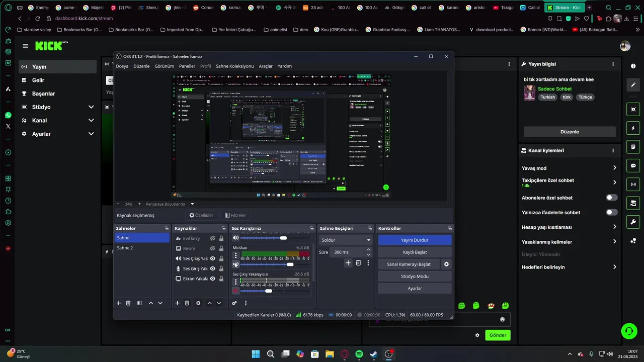
Task: Open Dosya menu in OBS
Action: [x=122, y=66]
